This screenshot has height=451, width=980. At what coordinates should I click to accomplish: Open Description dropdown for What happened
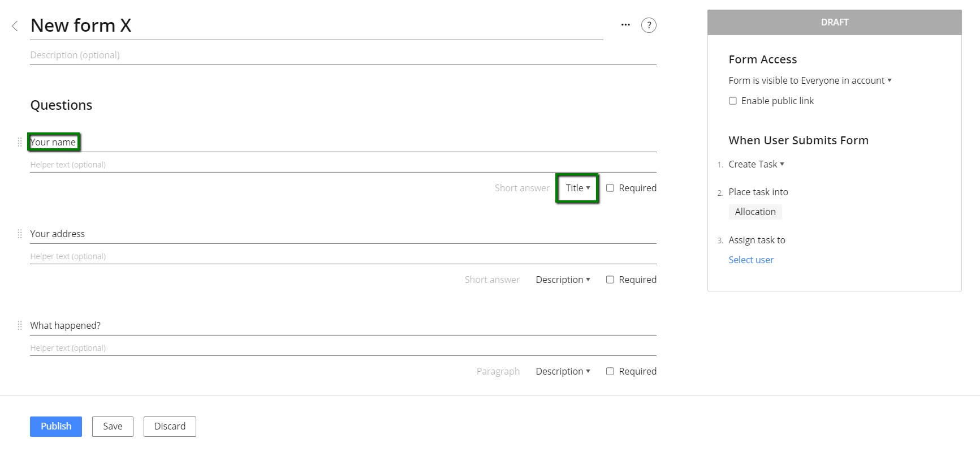[563, 371]
